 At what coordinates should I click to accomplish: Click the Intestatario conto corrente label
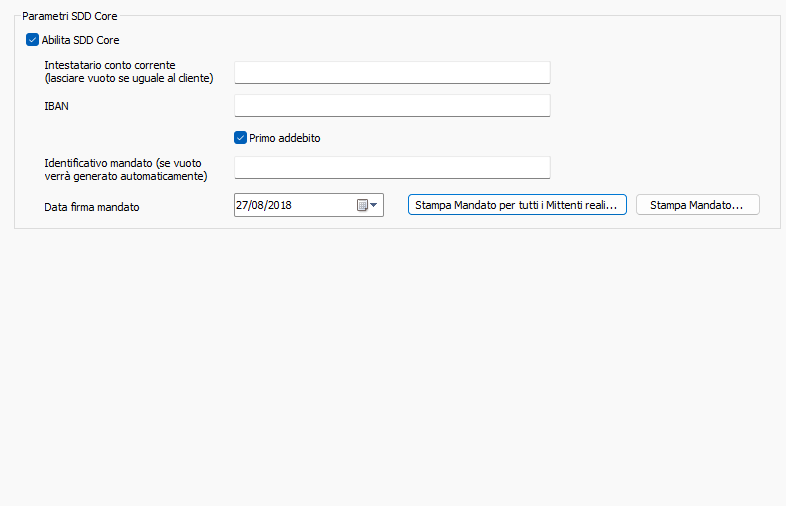pos(110,65)
